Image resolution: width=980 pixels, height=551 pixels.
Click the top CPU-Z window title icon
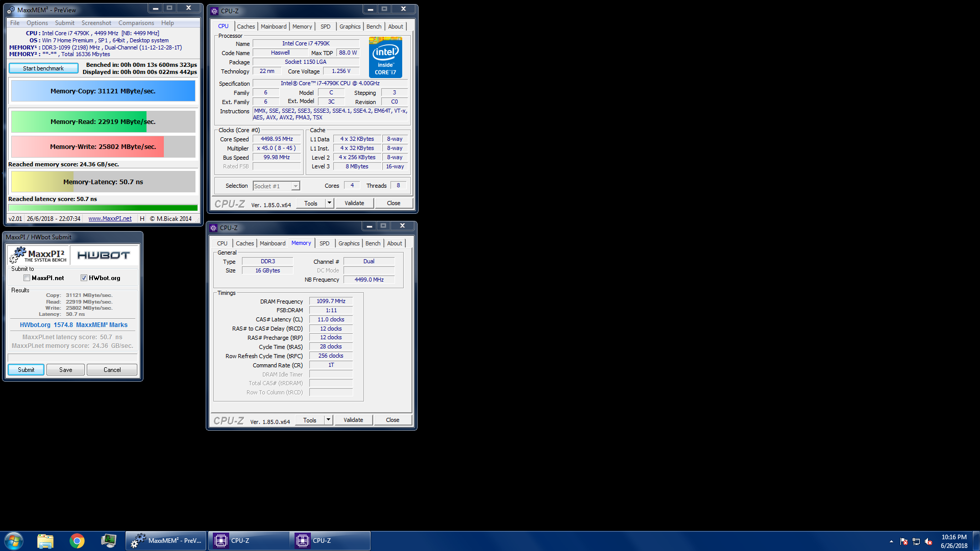214,11
